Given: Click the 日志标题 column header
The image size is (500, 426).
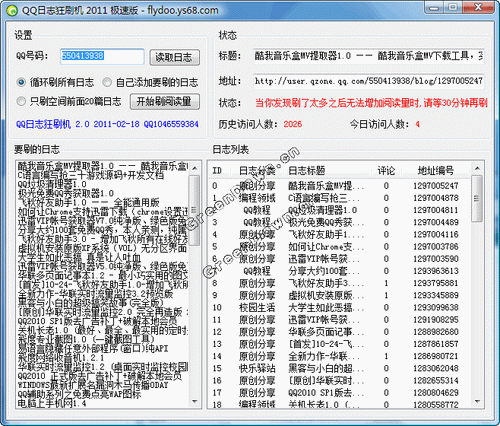Looking at the screenshot, I should pos(307,171).
